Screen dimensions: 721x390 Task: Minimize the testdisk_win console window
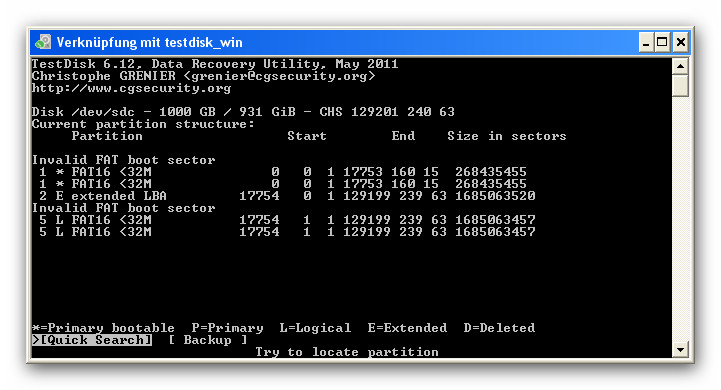[x=646, y=43]
